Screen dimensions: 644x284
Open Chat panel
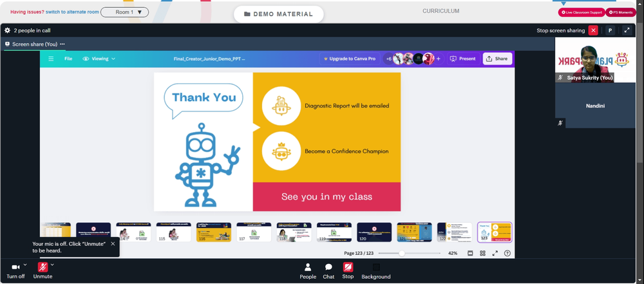328,271
